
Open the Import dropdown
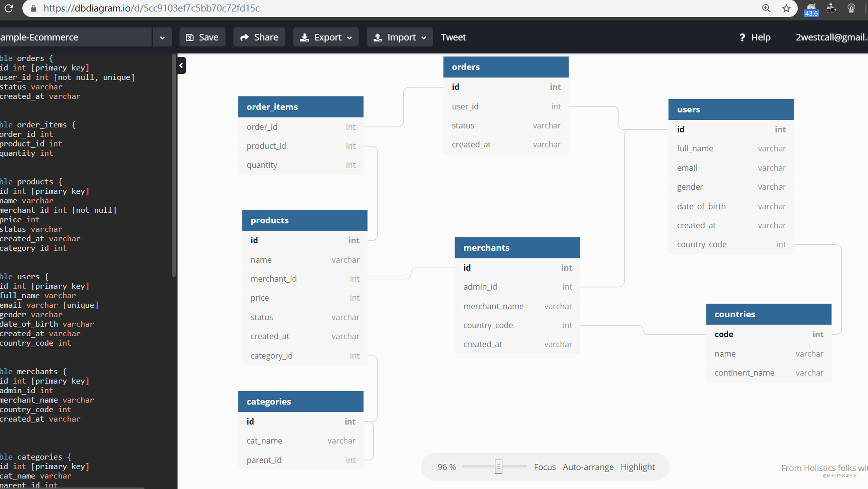click(399, 37)
